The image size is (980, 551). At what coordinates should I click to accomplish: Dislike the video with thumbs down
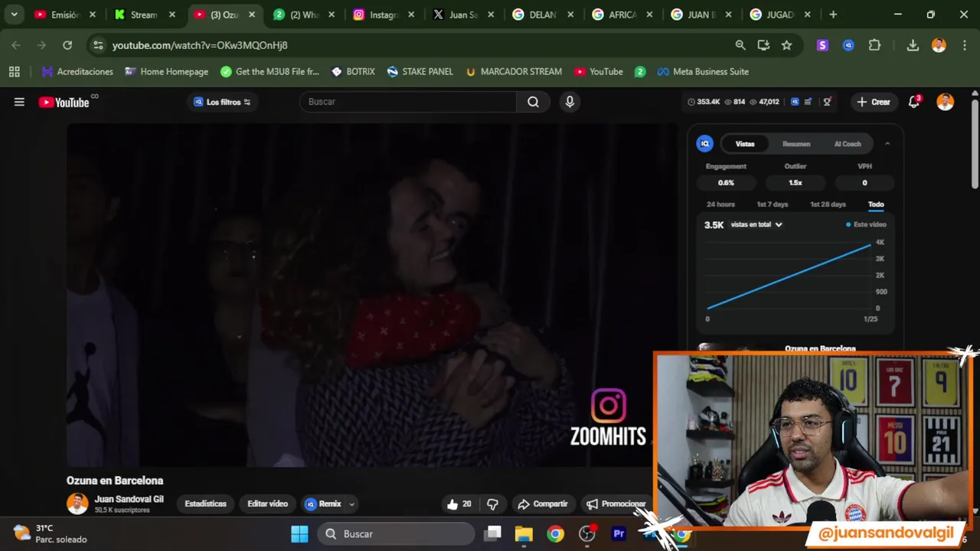[492, 504]
